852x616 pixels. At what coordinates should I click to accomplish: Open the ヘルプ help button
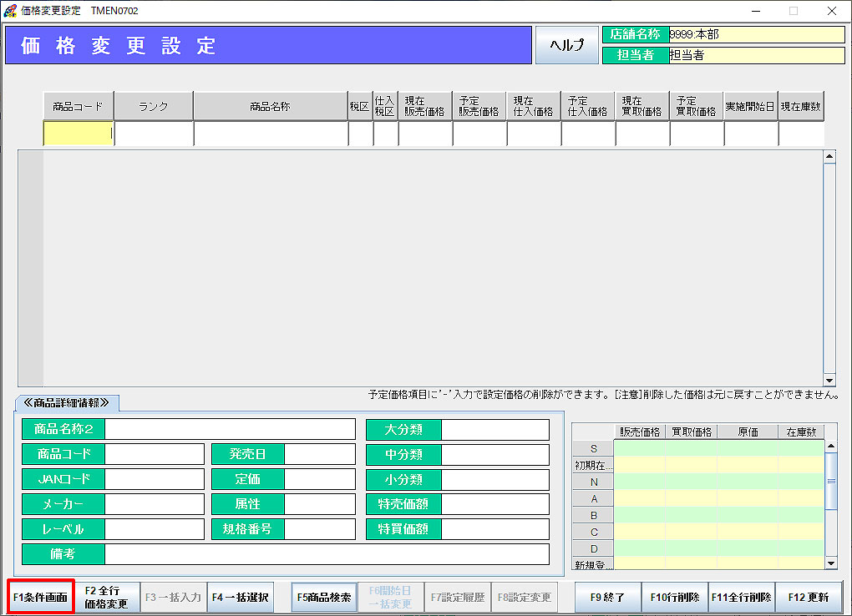point(566,45)
